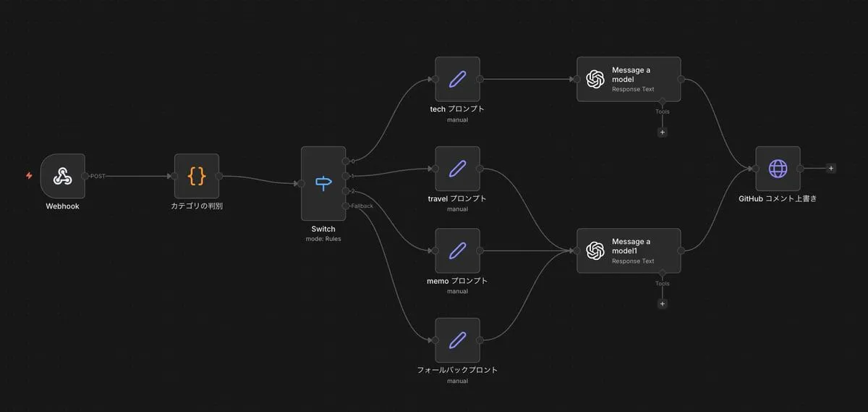Click the Switch Fallback output connector
Image resolution: width=868 pixels, height=412 pixels.
346,206
